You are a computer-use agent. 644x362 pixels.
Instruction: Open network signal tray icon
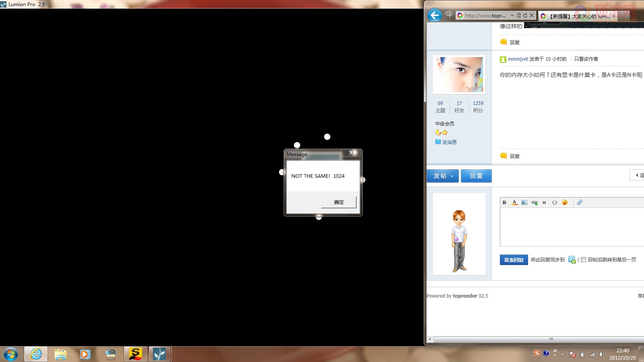pos(592,354)
